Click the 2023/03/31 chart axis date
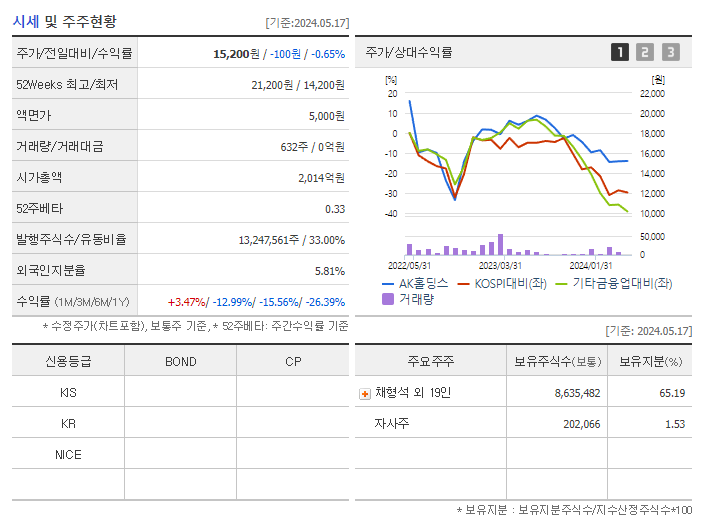The width and height of the screenshot is (702, 525). [x=500, y=266]
